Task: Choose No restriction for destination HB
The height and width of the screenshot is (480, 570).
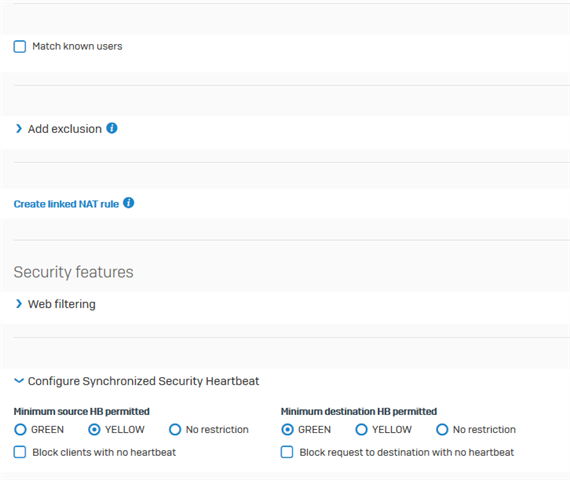Action: point(442,429)
